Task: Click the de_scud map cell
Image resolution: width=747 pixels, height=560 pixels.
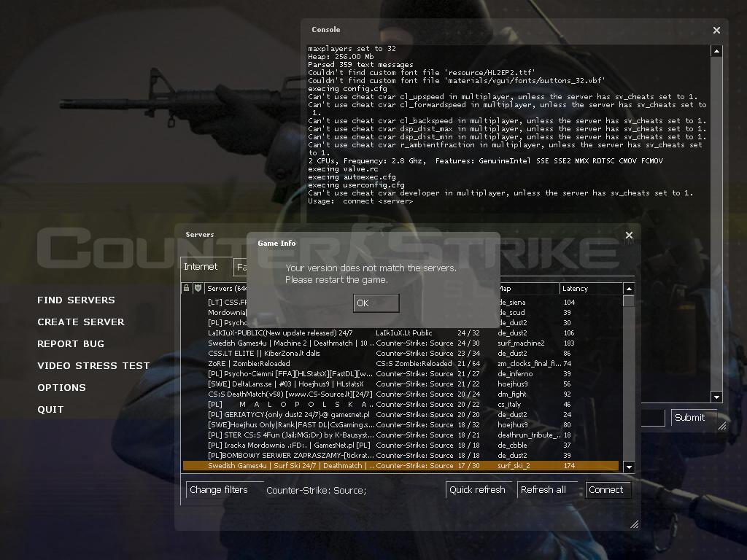Action: point(513,312)
